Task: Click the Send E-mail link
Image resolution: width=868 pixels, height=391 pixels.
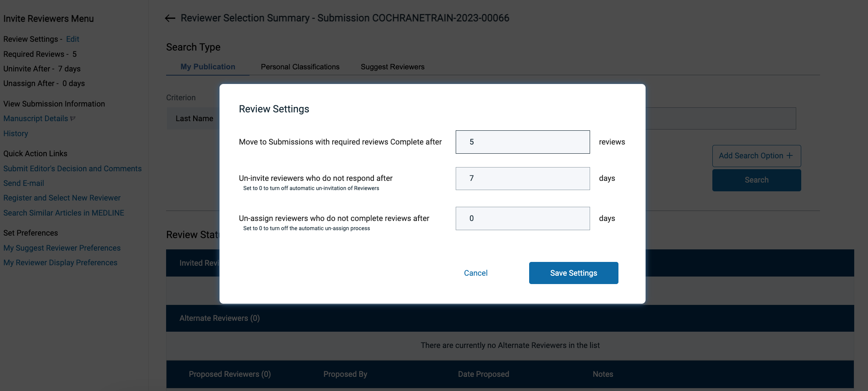Action: tap(24, 183)
